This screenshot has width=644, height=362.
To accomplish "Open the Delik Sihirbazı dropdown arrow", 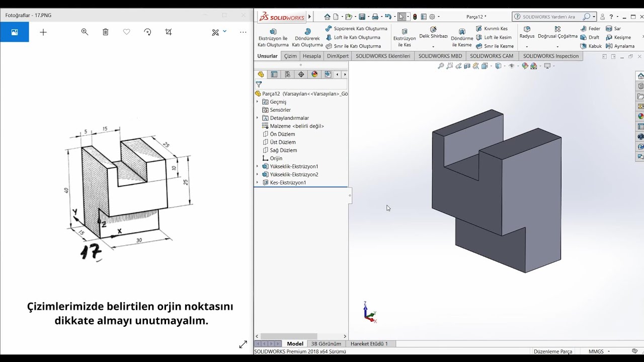I will [x=433, y=47].
